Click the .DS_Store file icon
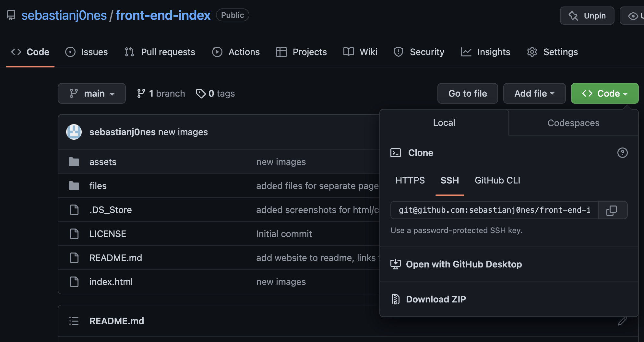This screenshot has width=644, height=342. [x=74, y=210]
